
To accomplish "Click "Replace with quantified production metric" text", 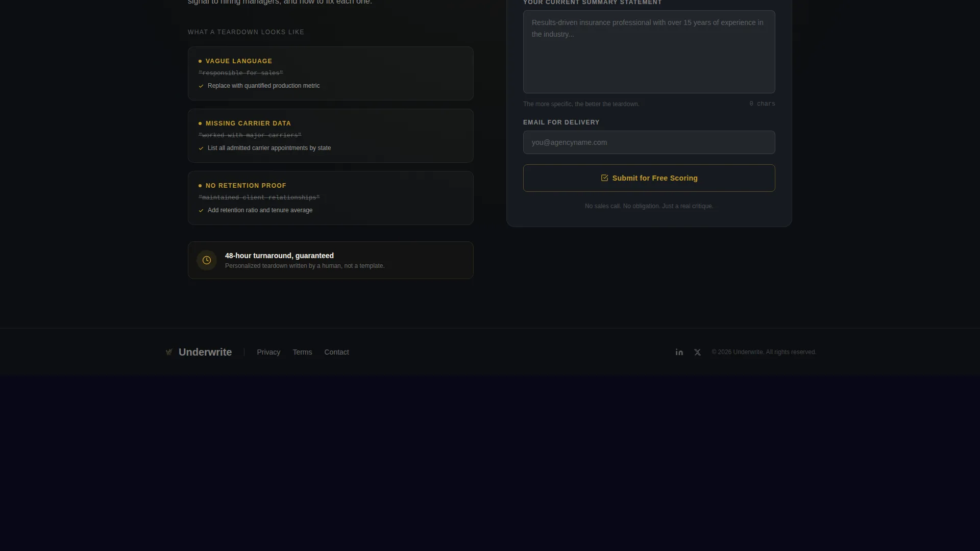I will click(x=263, y=86).
